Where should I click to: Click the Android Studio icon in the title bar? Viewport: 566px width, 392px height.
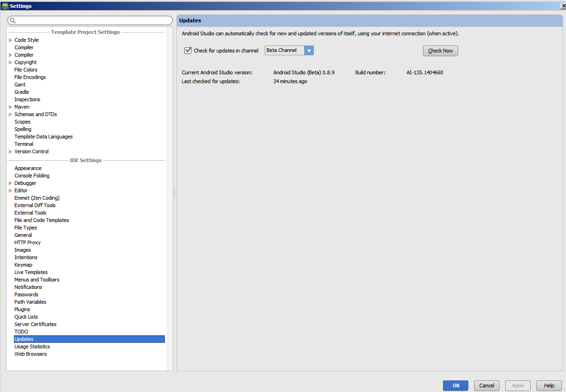click(5, 6)
